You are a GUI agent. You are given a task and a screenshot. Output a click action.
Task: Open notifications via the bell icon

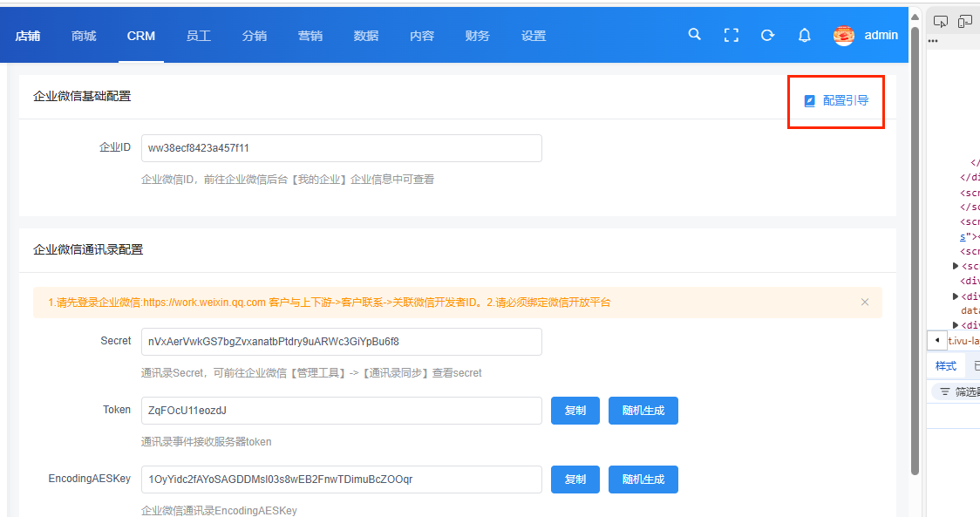(x=805, y=35)
